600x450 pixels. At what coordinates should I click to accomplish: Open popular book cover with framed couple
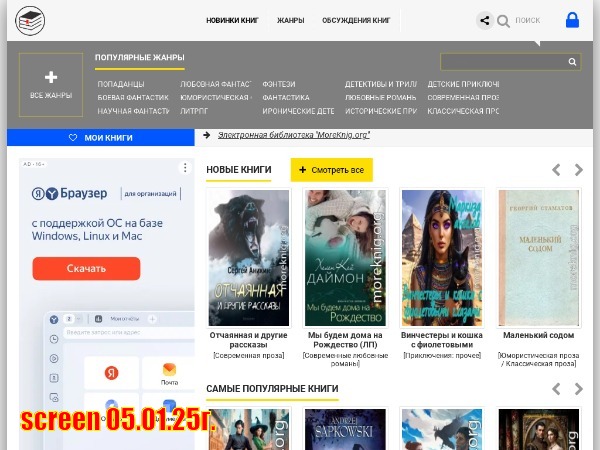click(x=538, y=429)
